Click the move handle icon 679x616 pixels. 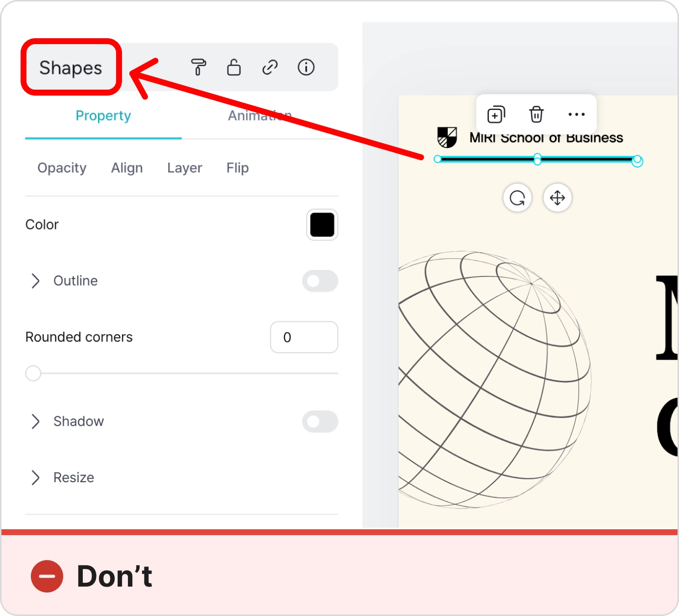tap(558, 198)
